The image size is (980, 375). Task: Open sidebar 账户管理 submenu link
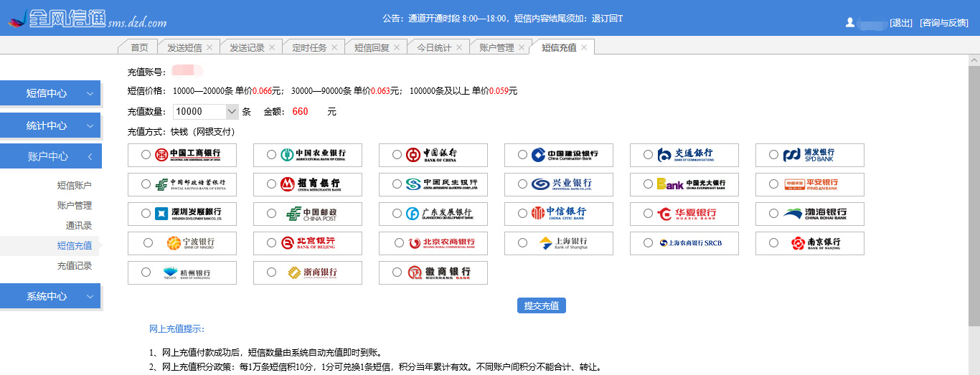click(x=75, y=205)
